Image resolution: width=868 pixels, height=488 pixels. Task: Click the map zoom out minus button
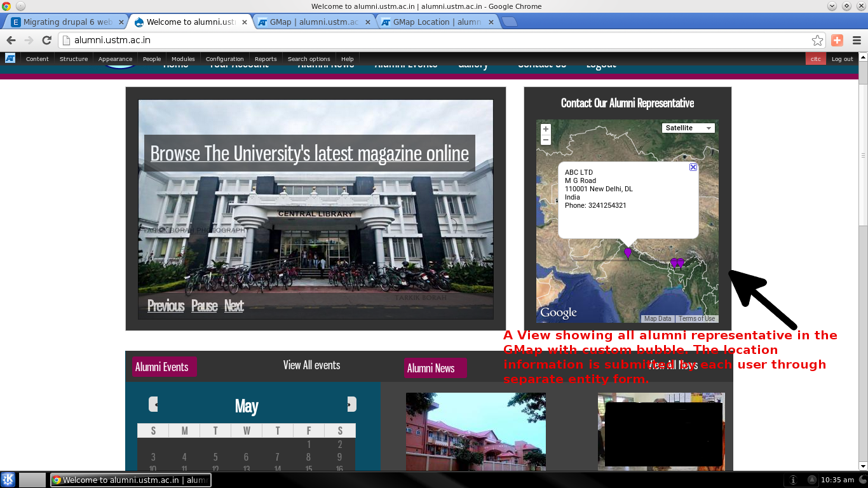545,140
